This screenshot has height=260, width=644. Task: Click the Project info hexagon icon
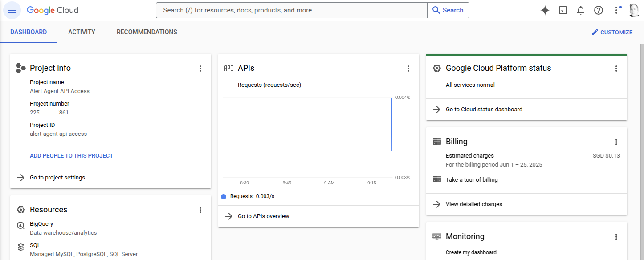(20, 68)
